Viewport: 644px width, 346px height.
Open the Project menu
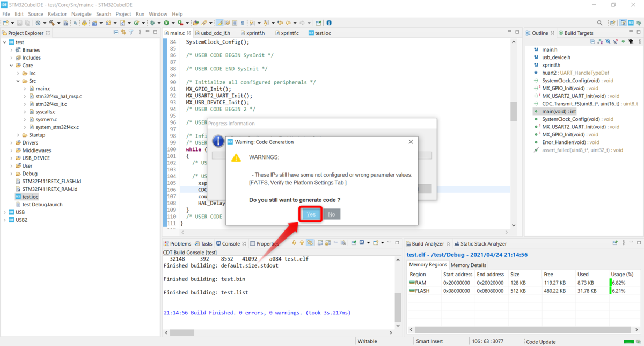pyautogui.click(x=123, y=13)
